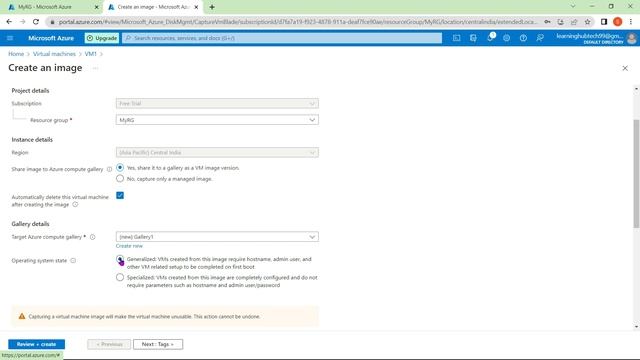Click the Upgrade button
The height and width of the screenshot is (360, 640).
102,38
